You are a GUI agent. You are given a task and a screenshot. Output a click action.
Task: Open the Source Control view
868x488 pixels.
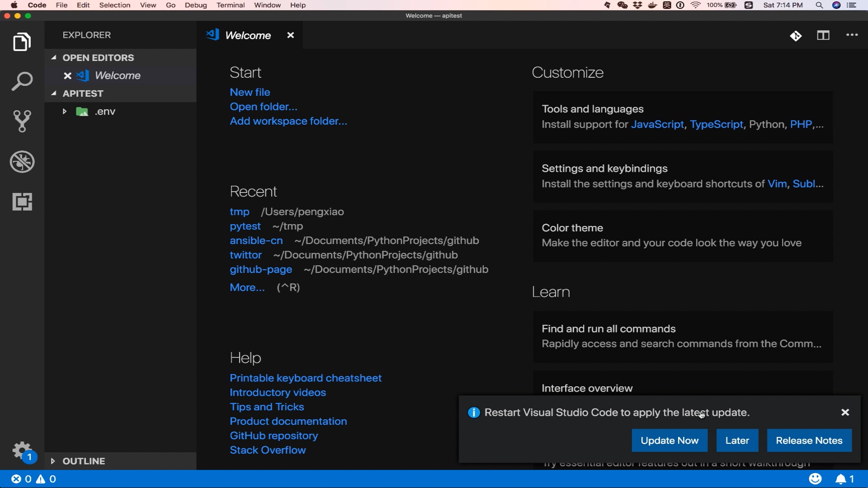(22, 121)
